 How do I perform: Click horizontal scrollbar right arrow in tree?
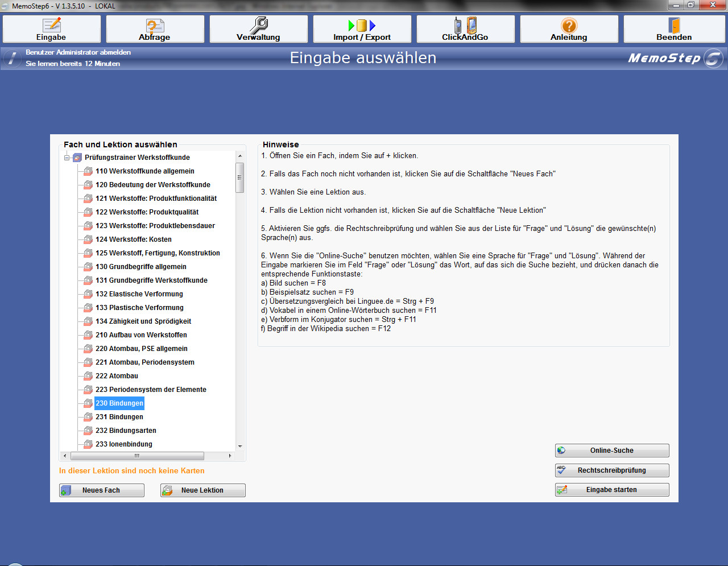(x=230, y=456)
